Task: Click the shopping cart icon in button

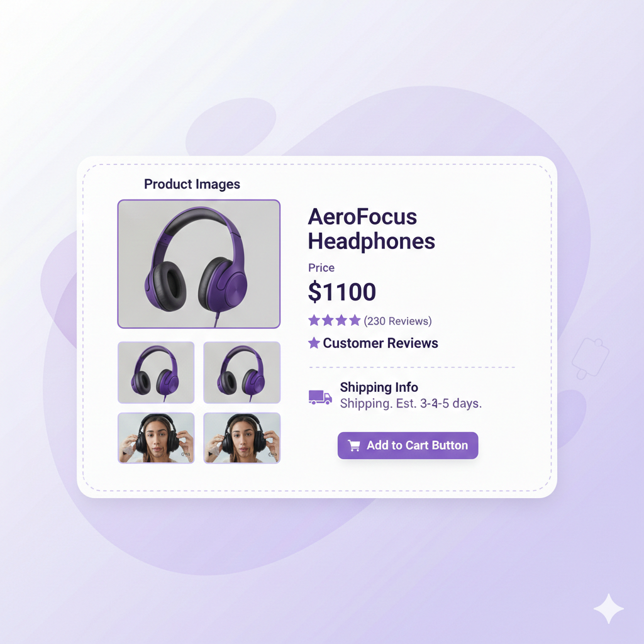Action: 353,446
